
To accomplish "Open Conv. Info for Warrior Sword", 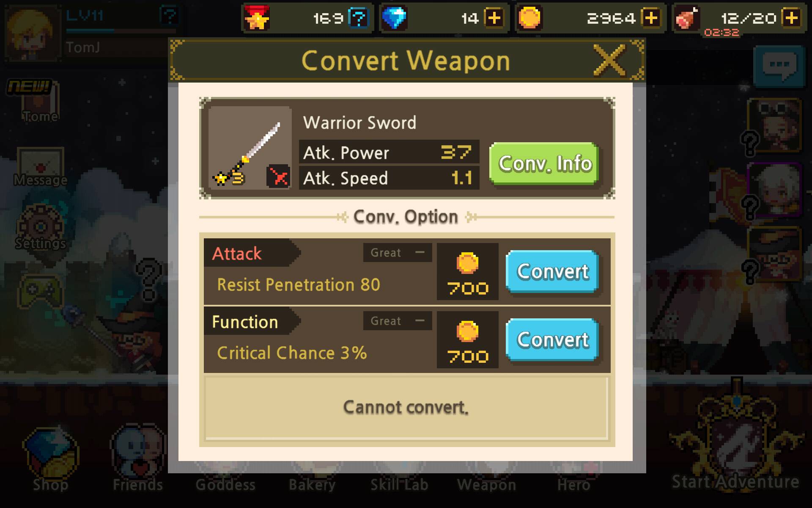I will 544,163.
